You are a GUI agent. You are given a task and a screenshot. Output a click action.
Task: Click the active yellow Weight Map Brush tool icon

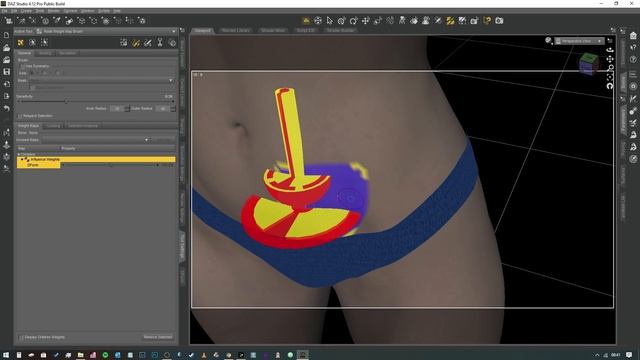coord(450,20)
